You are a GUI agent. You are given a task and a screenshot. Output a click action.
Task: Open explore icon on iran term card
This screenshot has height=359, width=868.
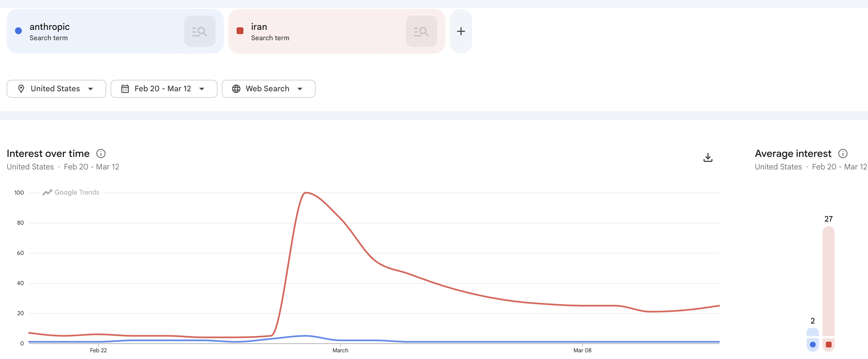pyautogui.click(x=421, y=31)
